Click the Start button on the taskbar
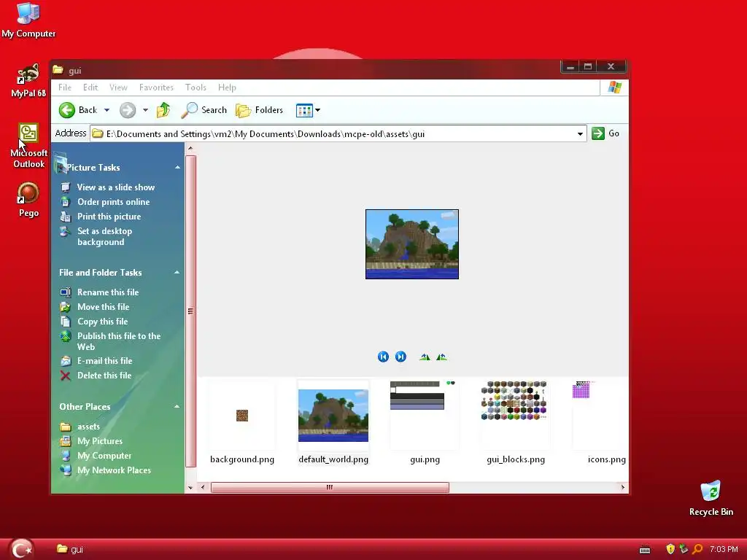 click(x=20, y=549)
